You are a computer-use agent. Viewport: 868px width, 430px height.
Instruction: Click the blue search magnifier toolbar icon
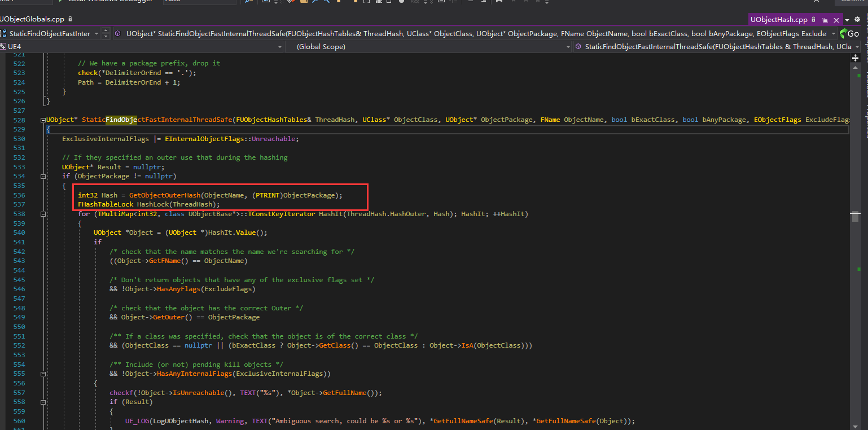(x=327, y=2)
